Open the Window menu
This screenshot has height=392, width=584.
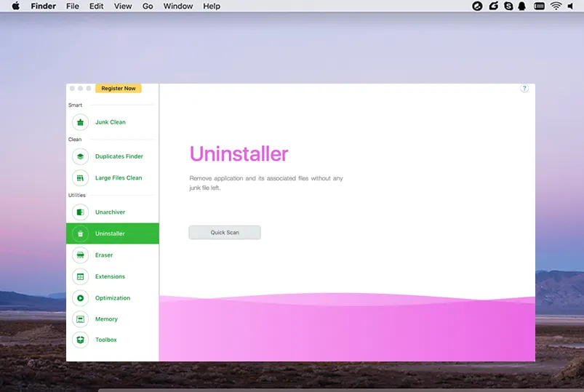click(x=178, y=6)
